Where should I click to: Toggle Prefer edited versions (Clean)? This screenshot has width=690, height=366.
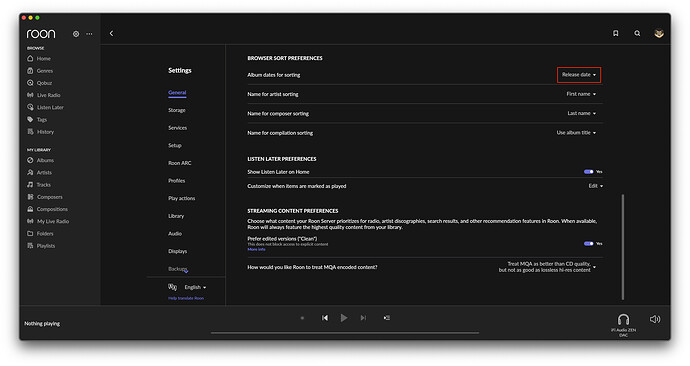pos(588,244)
